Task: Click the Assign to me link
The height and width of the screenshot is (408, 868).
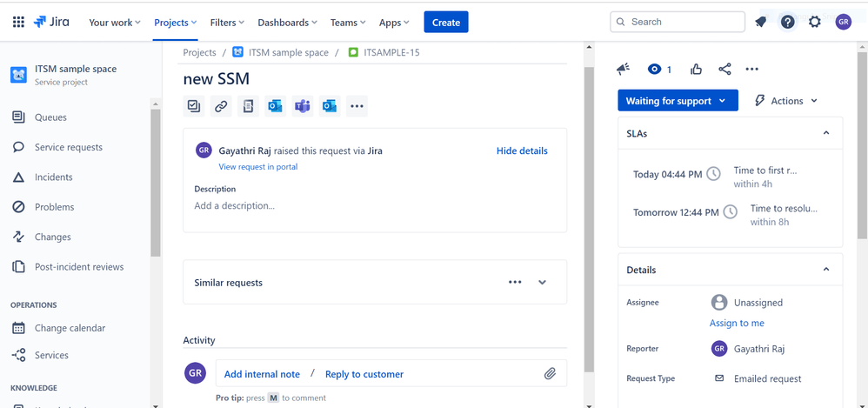Action: coord(737,324)
